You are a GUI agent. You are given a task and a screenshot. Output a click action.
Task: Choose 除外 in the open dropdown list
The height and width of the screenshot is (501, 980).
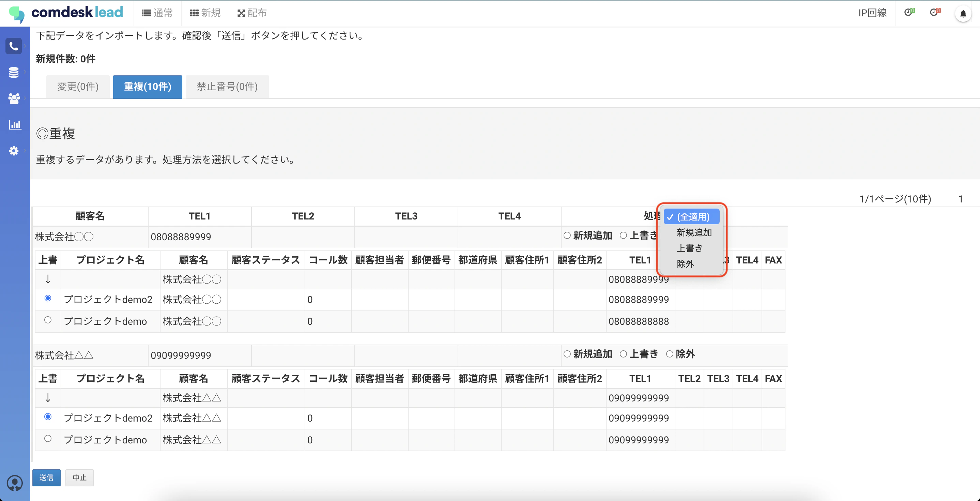tap(685, 264)
